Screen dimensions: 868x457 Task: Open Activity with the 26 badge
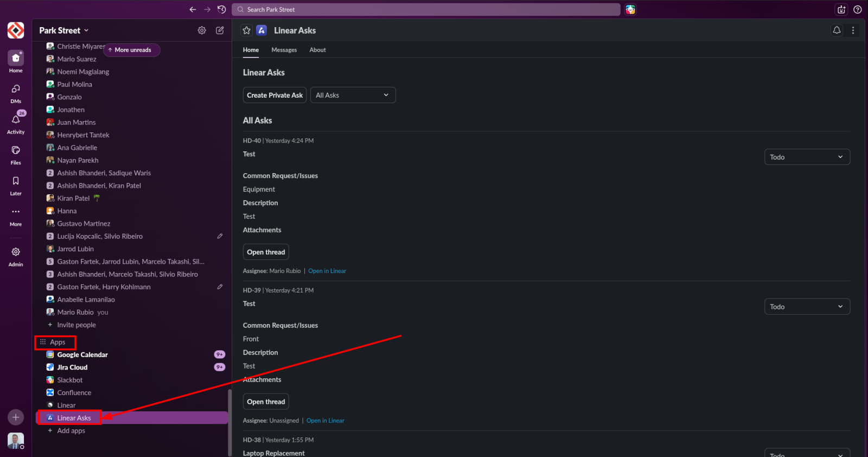pyautogui.click(x=16, y=123)
